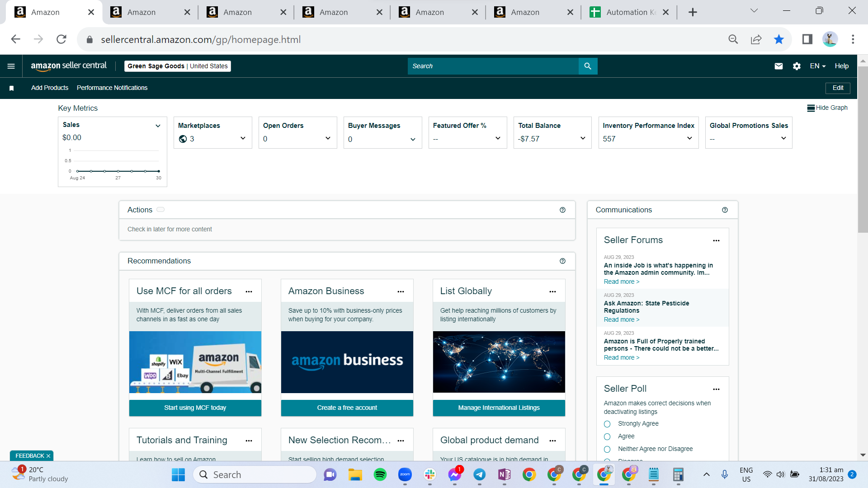Open options for New Selection Recommendations card
Viewport: 868px width, 488px height.
coord(401,441)
